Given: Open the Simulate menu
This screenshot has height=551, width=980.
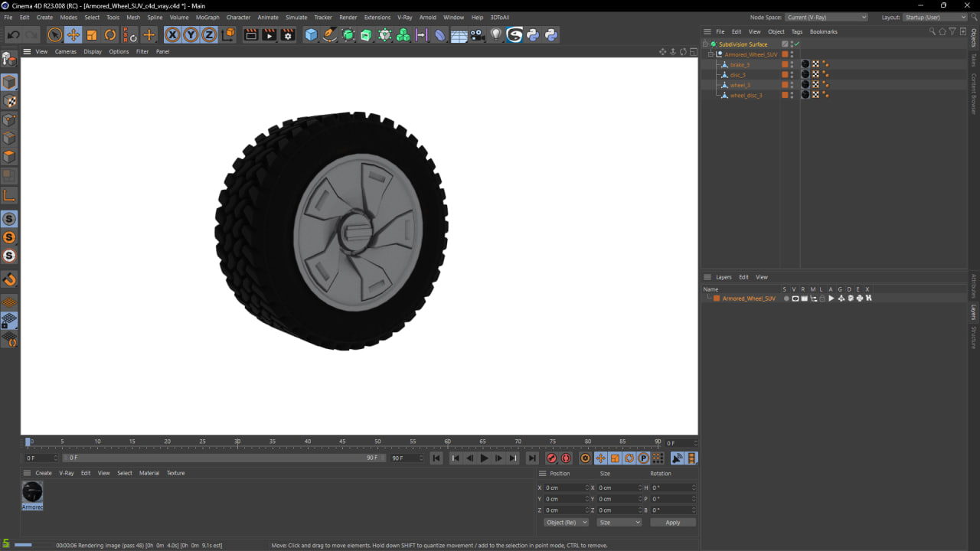Looking at the screenshot, I should [x=296, y=17].
